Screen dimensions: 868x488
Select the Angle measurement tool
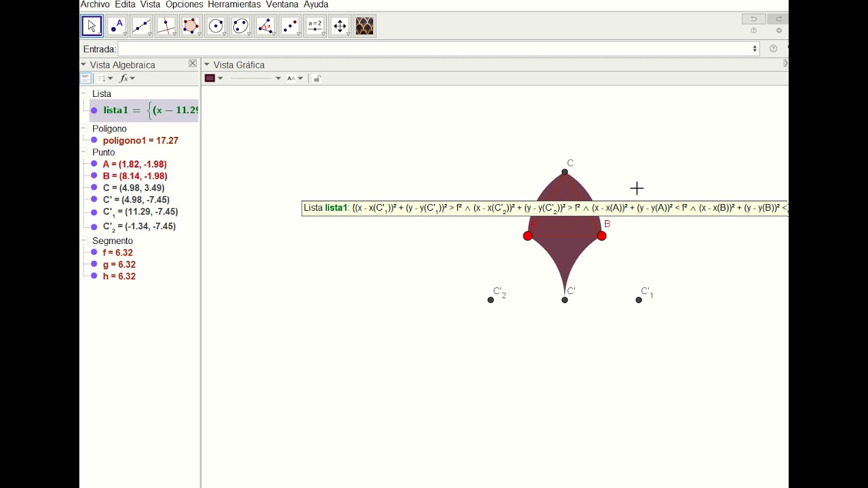point(265,26)
